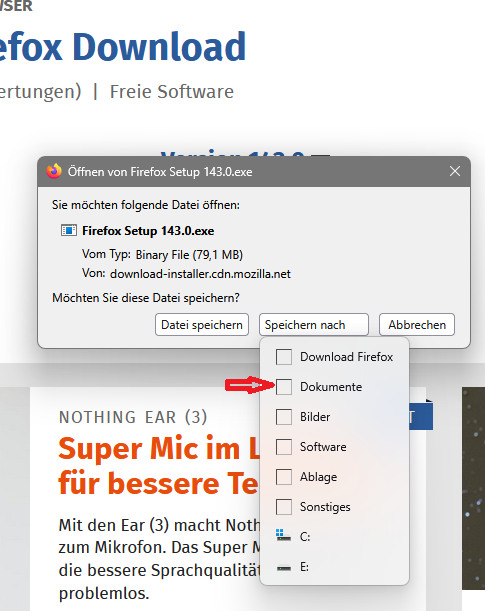
Task: Choose Ablage folder entry text
Action: 318,477
